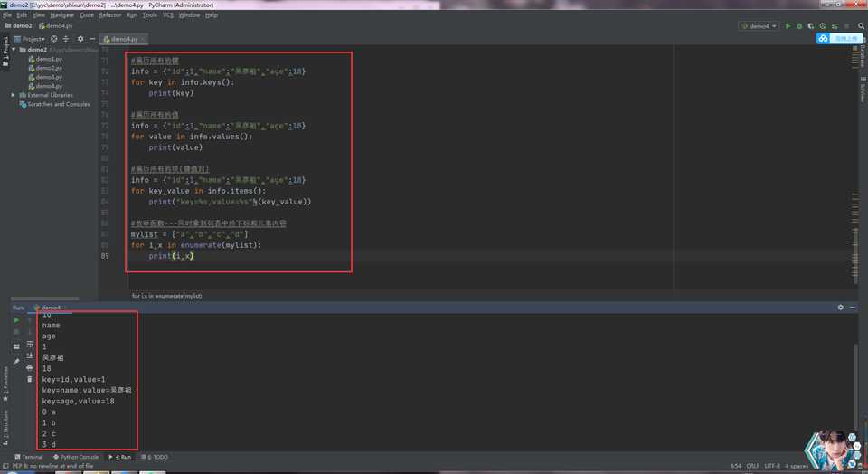
Task: Open Project panel settings gear
Action: [80, 39]
